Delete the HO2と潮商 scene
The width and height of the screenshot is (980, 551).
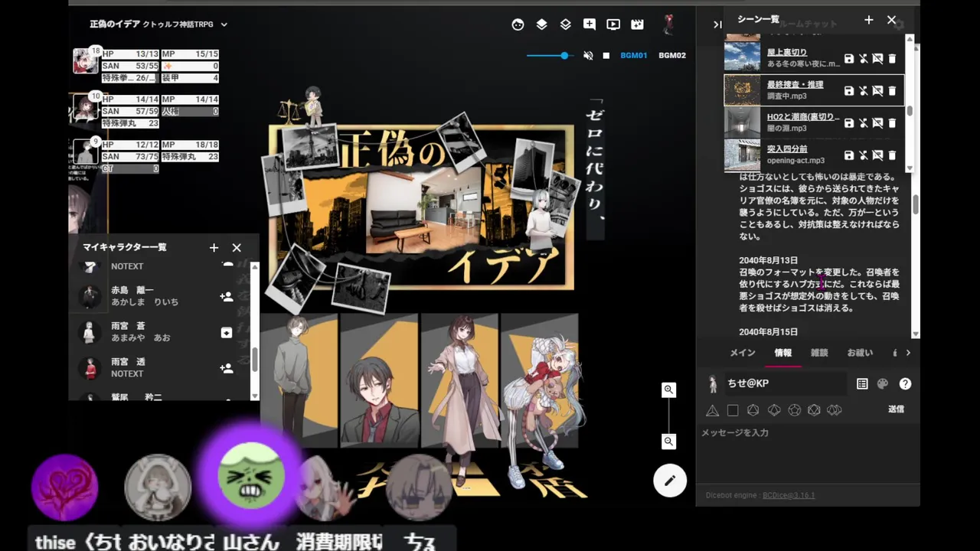tap(893, 123)
